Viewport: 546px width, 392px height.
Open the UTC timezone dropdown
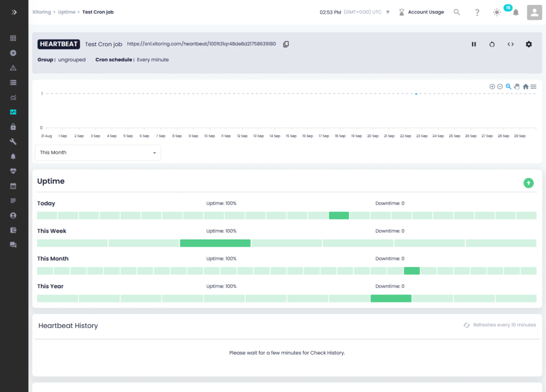388,12
